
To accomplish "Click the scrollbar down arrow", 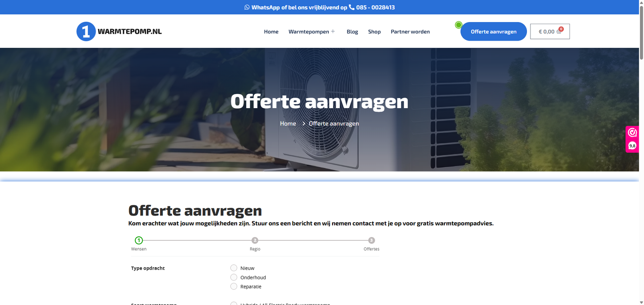I will pos(641,302).
